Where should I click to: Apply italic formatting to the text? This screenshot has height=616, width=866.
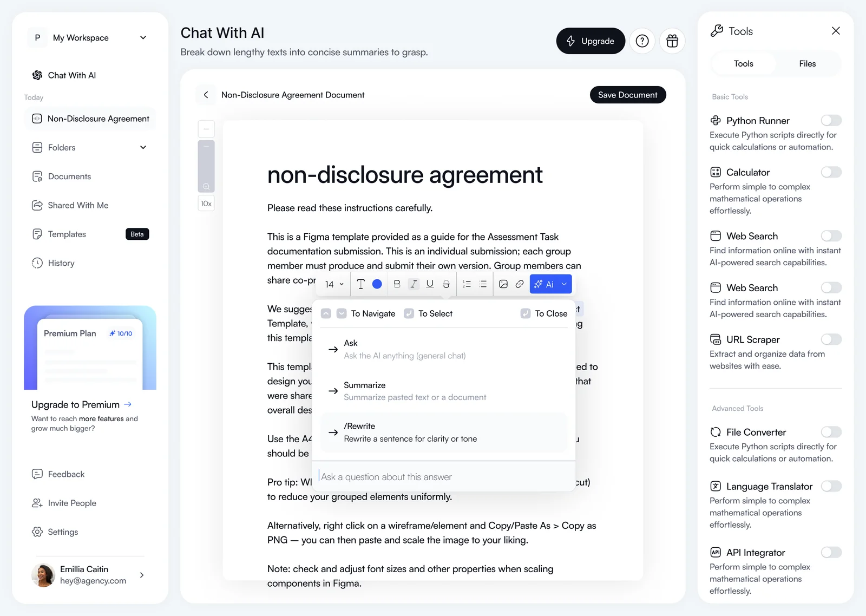[x=414, y=284]
